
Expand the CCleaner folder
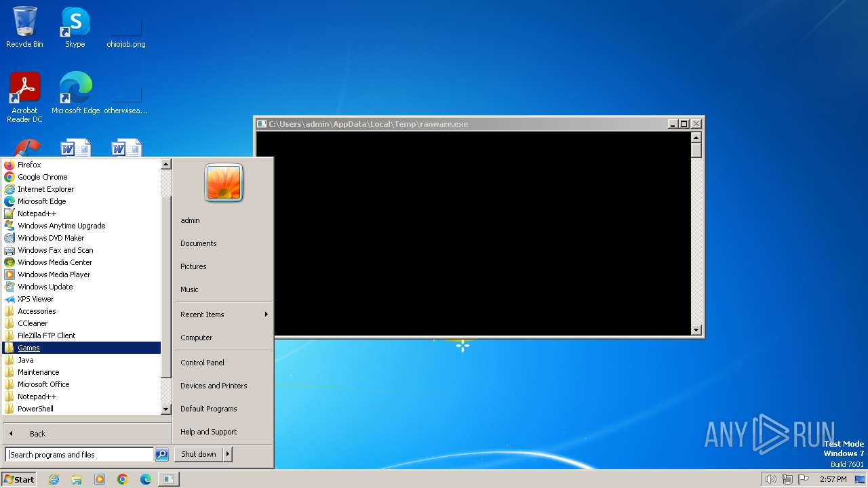[x=81, y=323]
